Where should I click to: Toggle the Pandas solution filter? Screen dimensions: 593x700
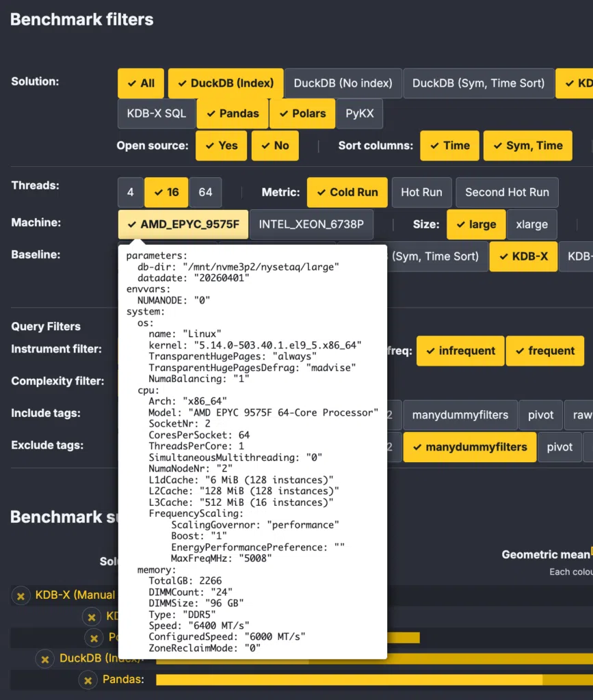[233, 114]
